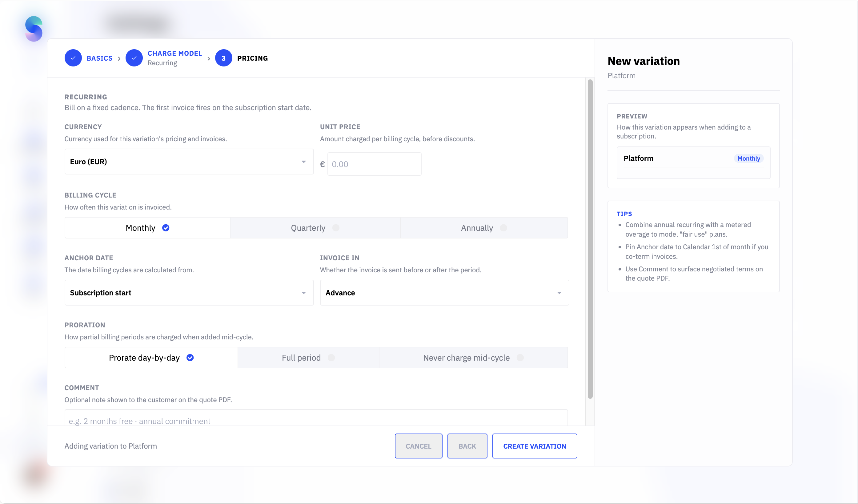The height and width of the screenshot is (504, 858).
Task: Click the Unit Price amount field
Action: coord(374,164)
